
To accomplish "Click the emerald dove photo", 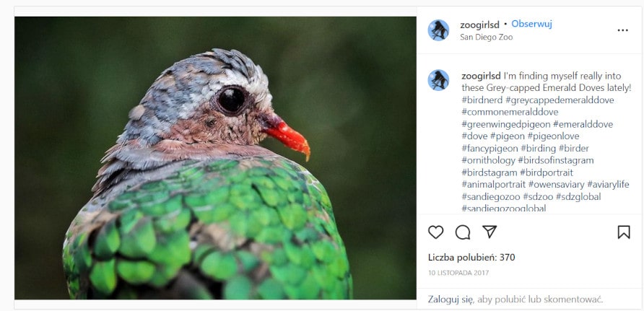I will [215, 158].
